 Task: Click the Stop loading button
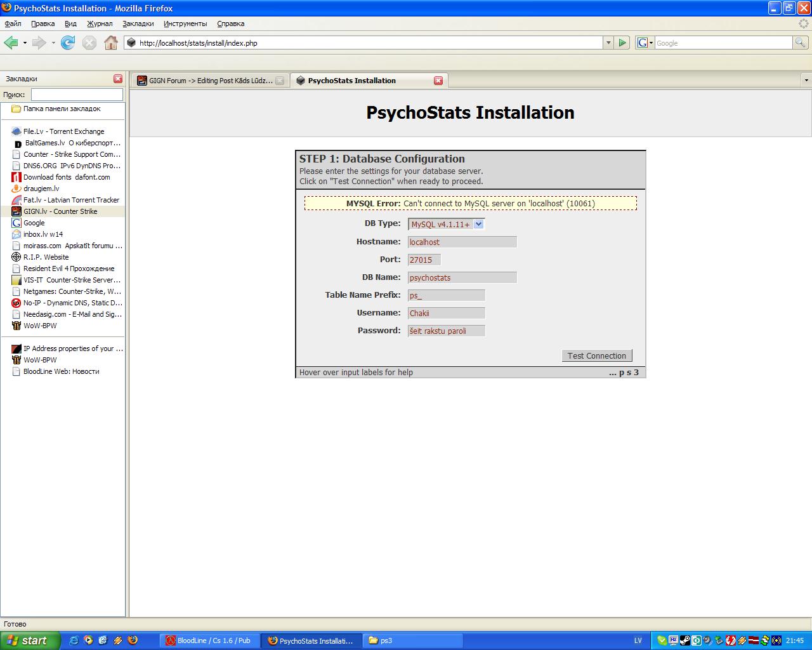(x=89, y=43)
